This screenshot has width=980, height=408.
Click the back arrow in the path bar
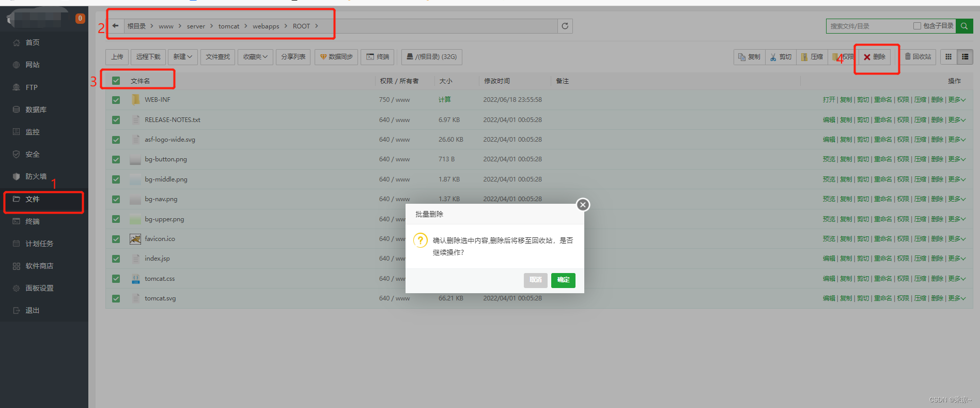pos(115,26)
